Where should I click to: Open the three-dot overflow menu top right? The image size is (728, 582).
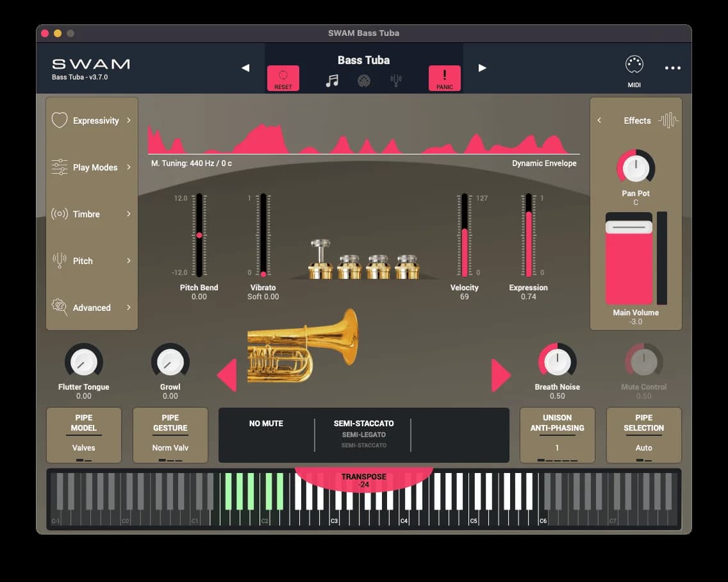click(672, 67)
